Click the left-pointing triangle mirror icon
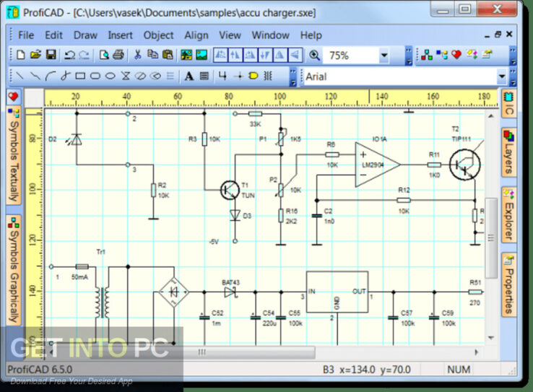The image size is (533, 392). [295, 55]
